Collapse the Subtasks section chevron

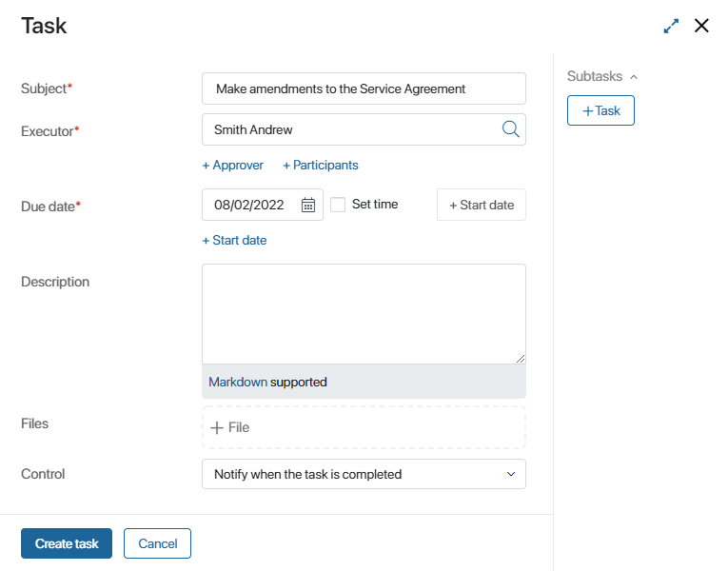pos(634,76)
